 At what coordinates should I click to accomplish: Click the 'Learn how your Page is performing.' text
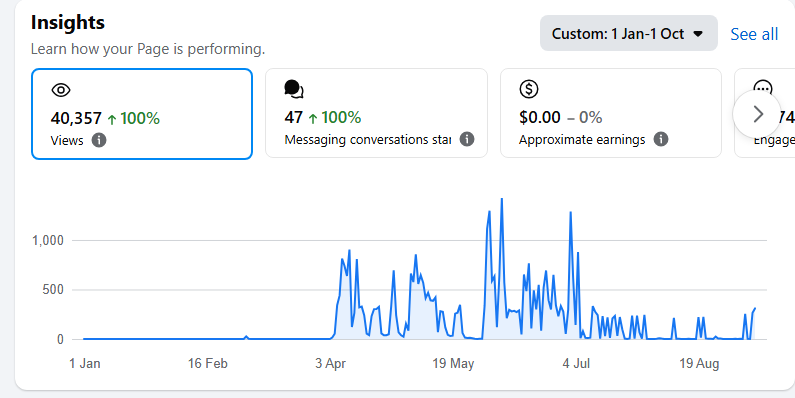(x=148, y=49)
